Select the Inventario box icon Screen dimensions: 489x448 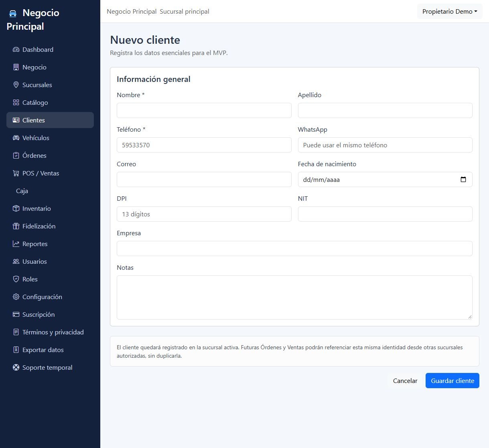16,209
